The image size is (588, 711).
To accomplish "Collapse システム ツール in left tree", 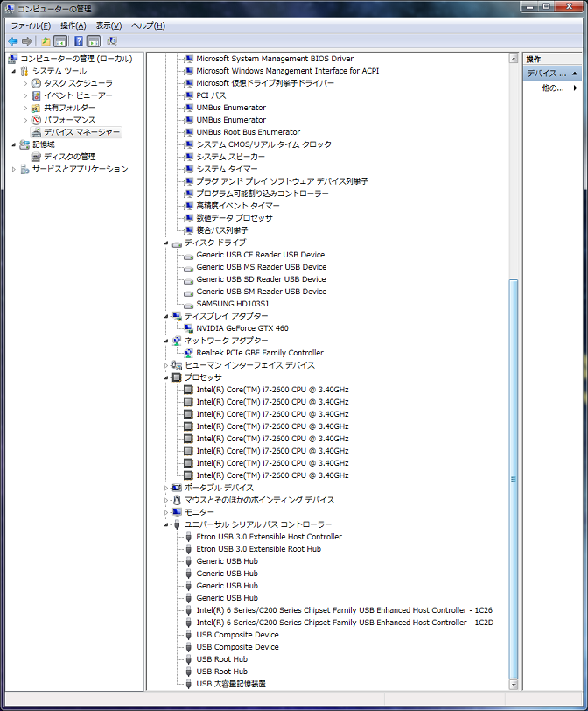I will tap(14, 72).
